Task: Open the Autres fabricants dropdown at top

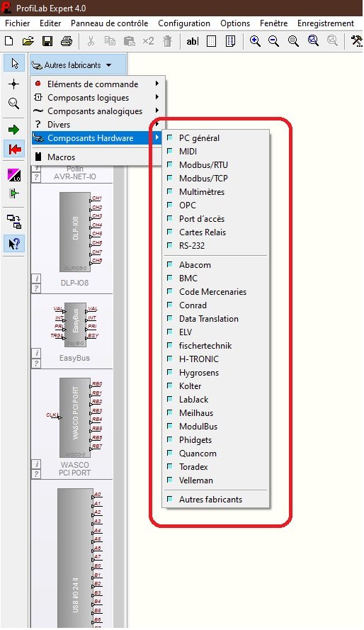Action: tap(79, 64)
